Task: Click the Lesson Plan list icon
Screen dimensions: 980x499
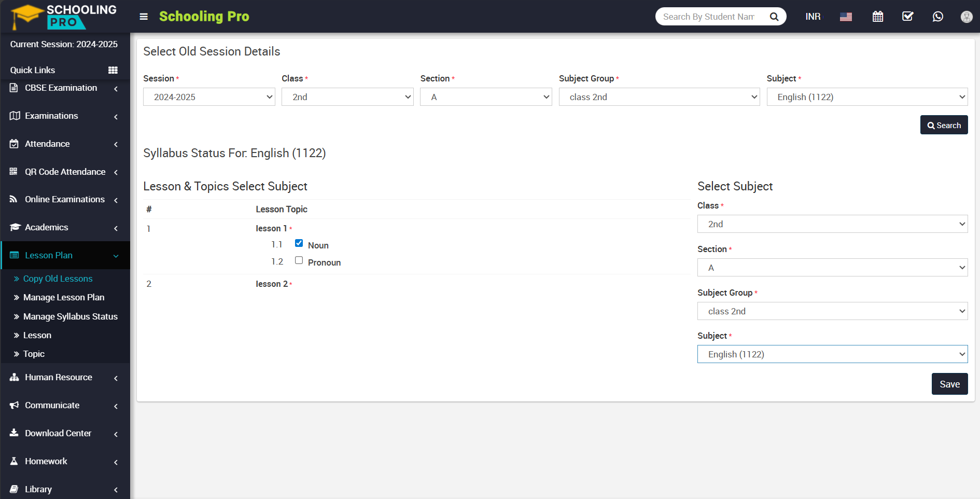Action: click(x=15, y=255)
